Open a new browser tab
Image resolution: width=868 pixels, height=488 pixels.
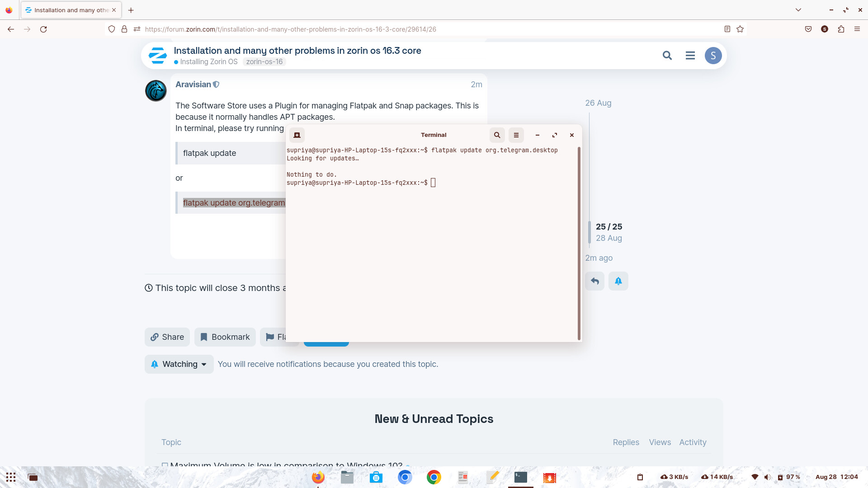coord(131,10)
